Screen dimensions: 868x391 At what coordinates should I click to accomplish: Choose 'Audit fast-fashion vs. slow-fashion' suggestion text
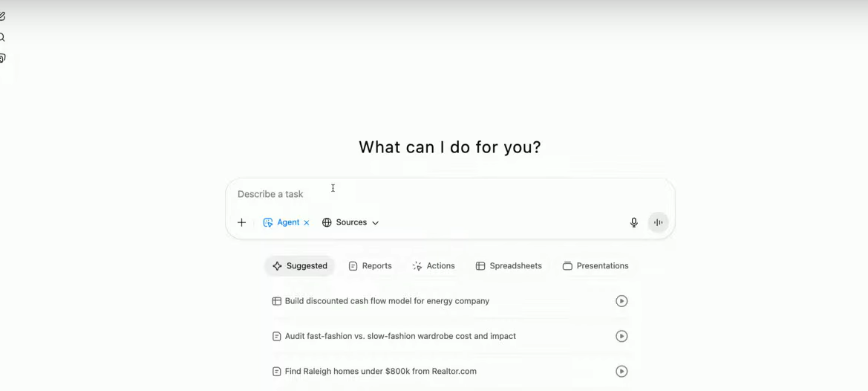(400, 336)
